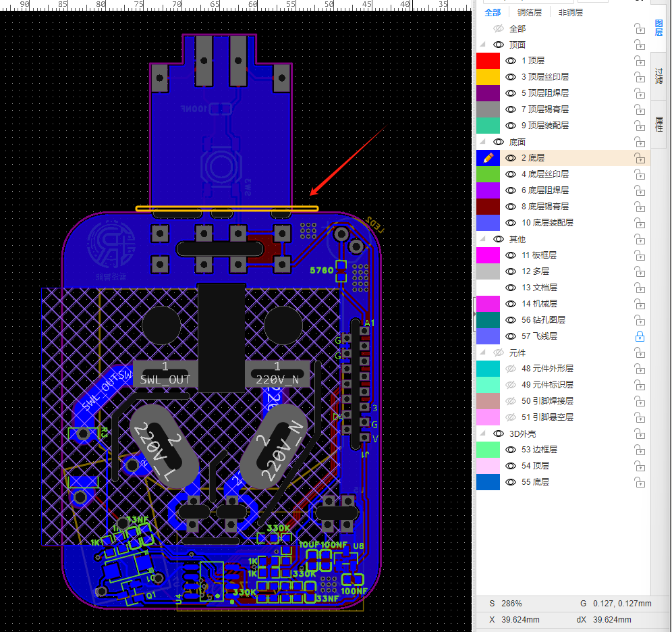Lock layer 14 机械层
The width and height of the screenshot is (672, 632).
coord(640,305)
